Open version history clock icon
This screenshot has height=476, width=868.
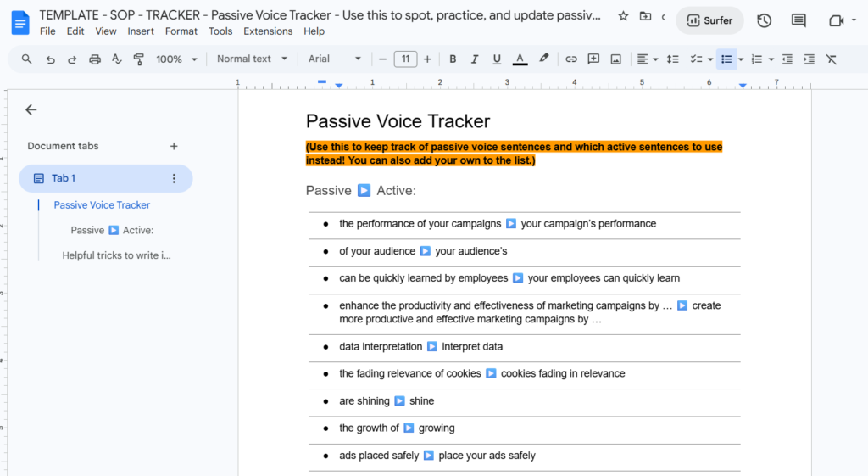(764, 21)
